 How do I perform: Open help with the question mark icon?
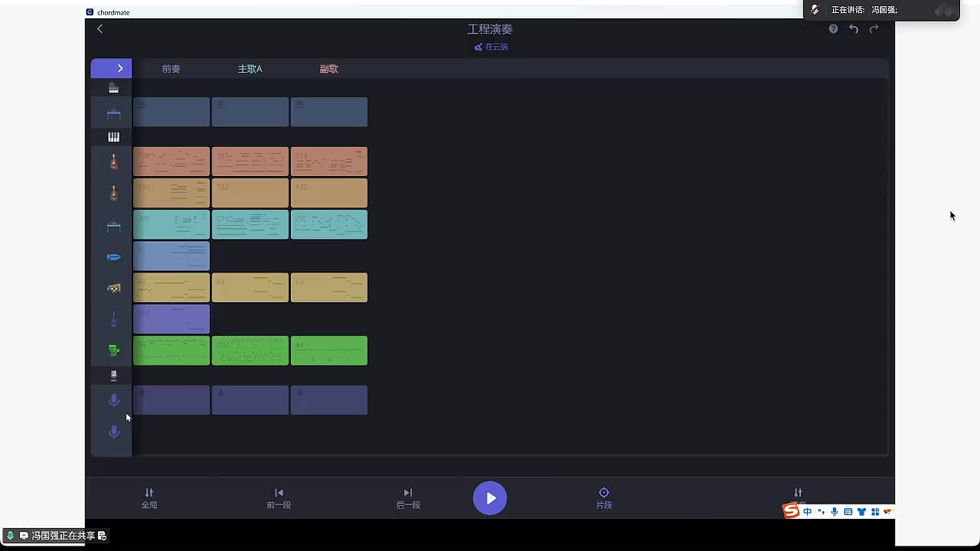click(x=833, y=29)
